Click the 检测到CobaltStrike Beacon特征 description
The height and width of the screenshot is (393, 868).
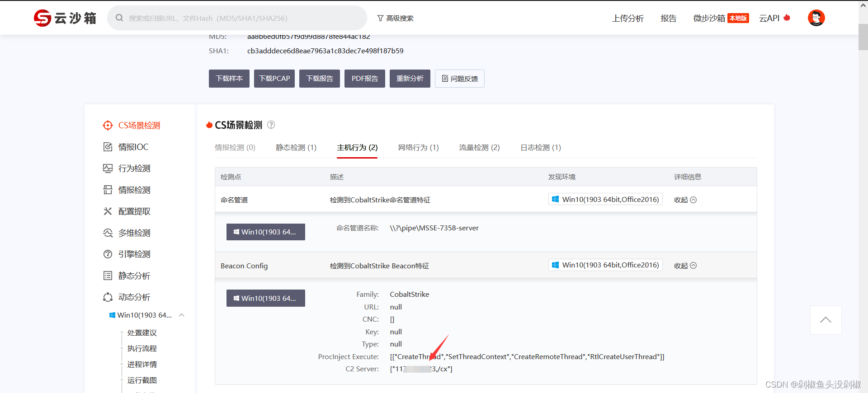click(379, 266)
